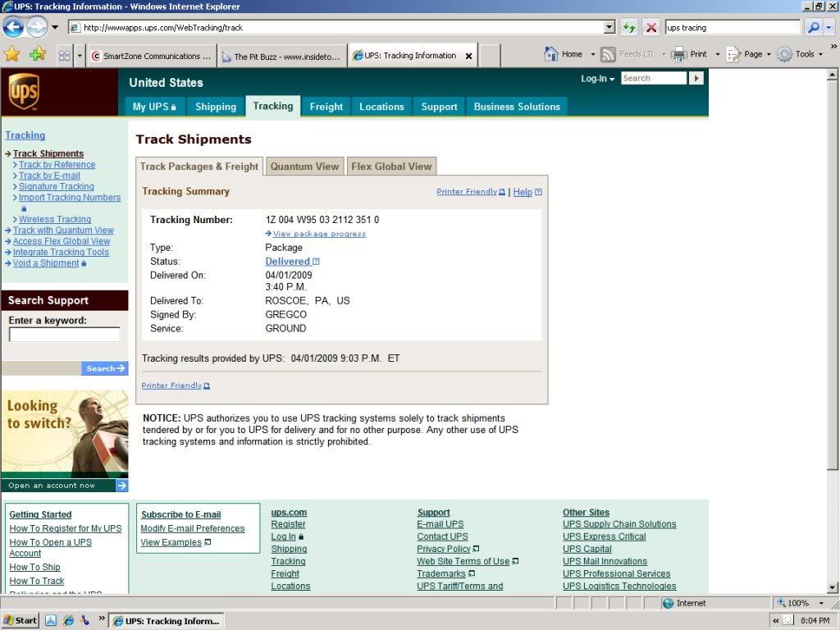840x630 pixels.
Task: Click the UPS site Search field
Action: 654,78
